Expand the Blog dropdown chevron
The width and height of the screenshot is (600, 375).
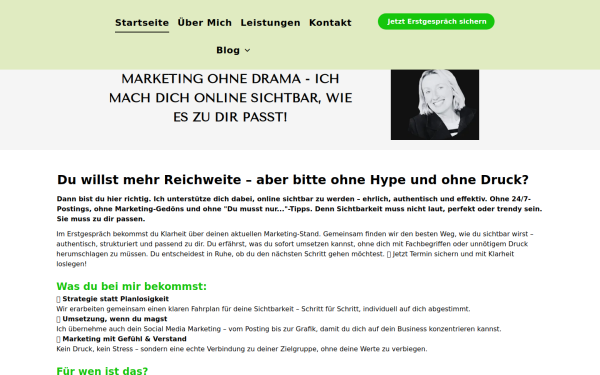point(248,51)
